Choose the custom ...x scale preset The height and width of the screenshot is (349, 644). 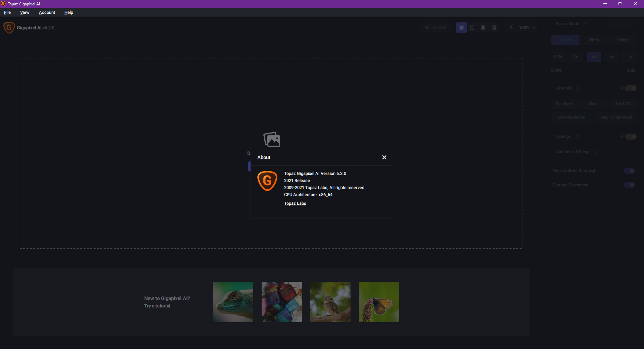[630, 57]
